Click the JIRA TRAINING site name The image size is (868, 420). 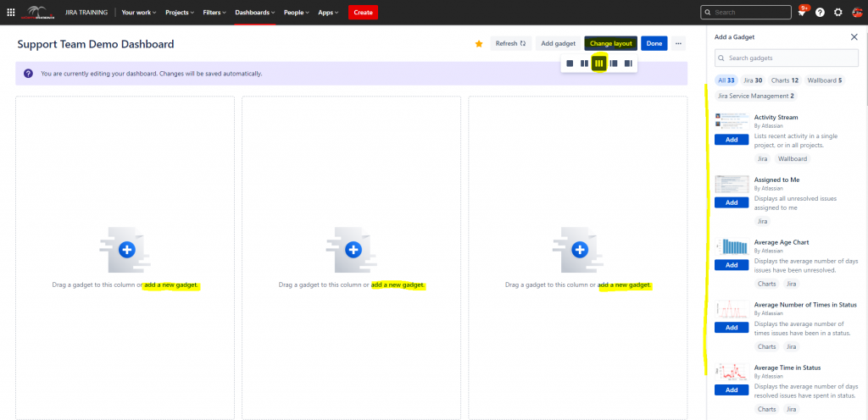(86, 12)
